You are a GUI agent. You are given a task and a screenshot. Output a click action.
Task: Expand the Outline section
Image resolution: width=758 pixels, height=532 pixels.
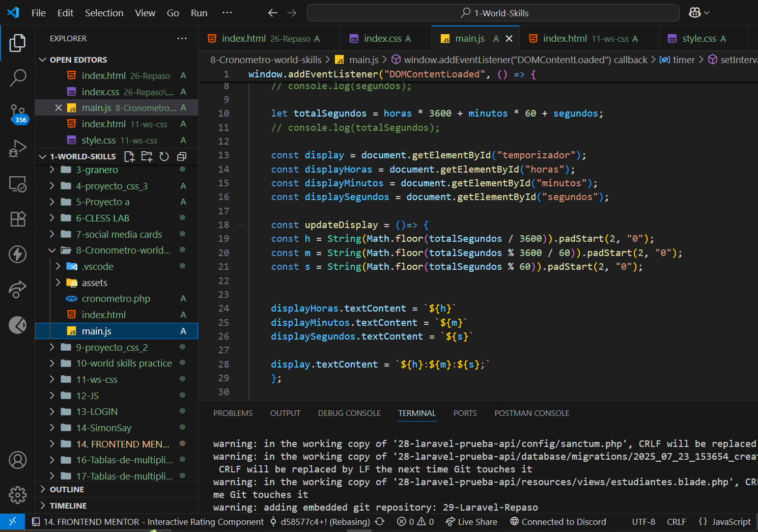pyautogui.click(x=67, y=490)
